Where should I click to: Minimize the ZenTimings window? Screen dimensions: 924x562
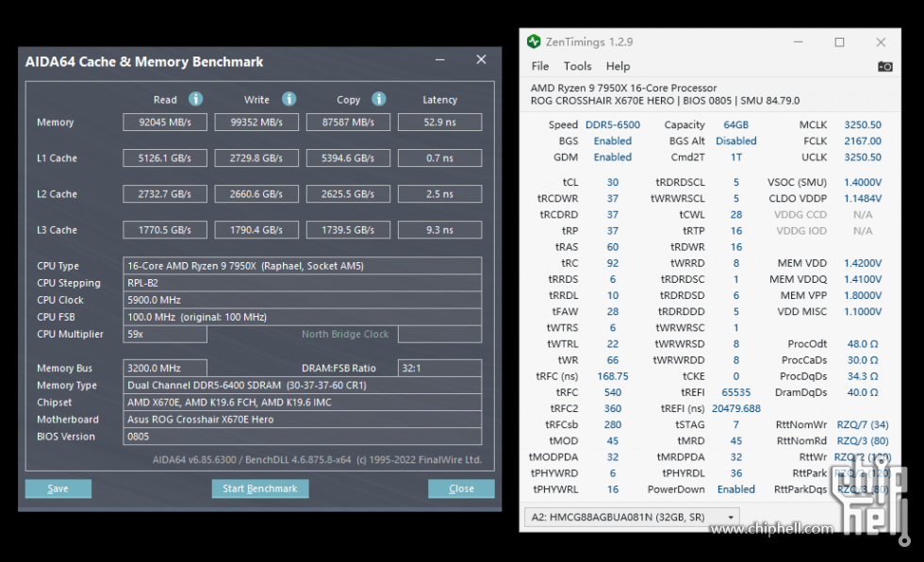click(799, 42)
